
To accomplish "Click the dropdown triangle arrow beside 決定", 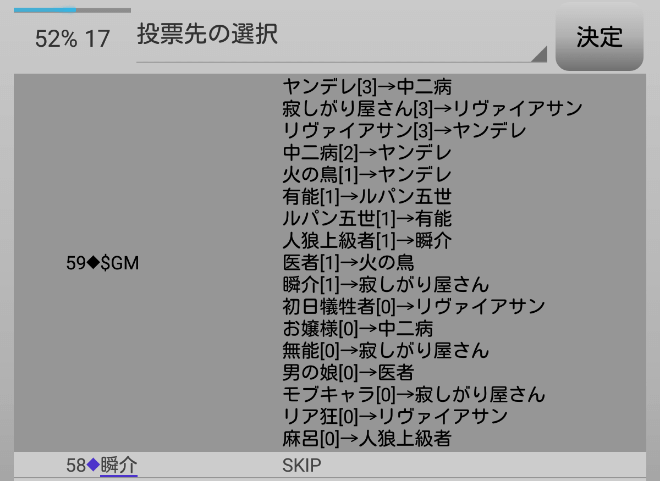I will click(539, 54).
